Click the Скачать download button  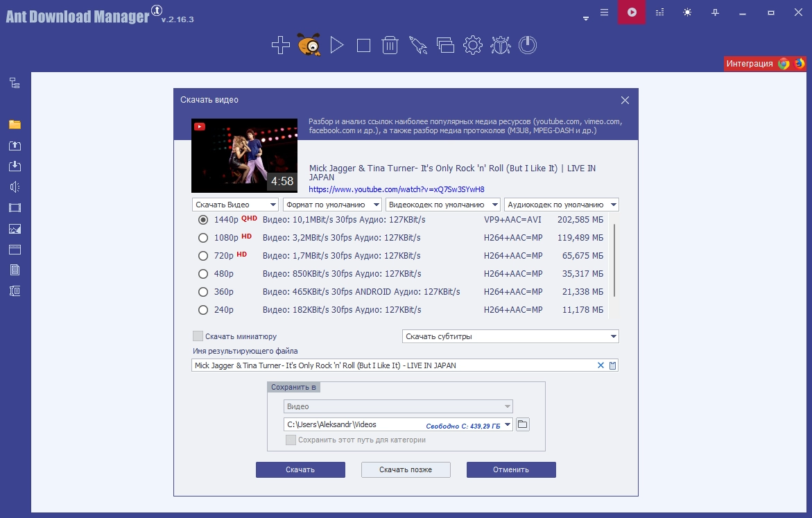pos(300,470)
